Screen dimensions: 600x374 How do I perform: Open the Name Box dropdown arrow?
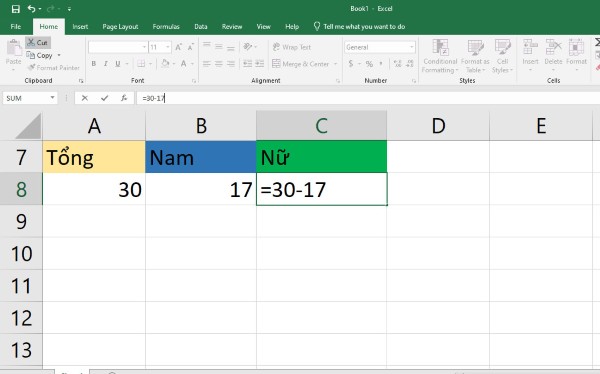[x=52, y=98]
